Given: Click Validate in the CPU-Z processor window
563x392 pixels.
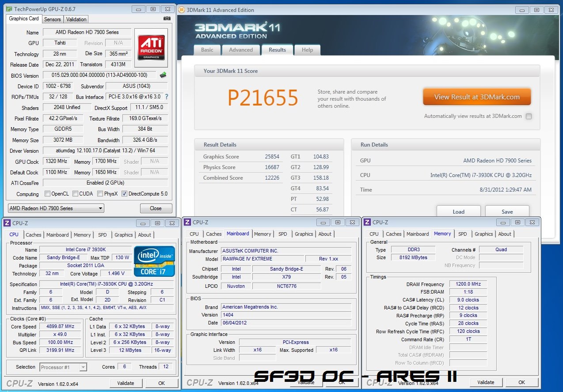Looking at the screenshot, I should [126, 383].
